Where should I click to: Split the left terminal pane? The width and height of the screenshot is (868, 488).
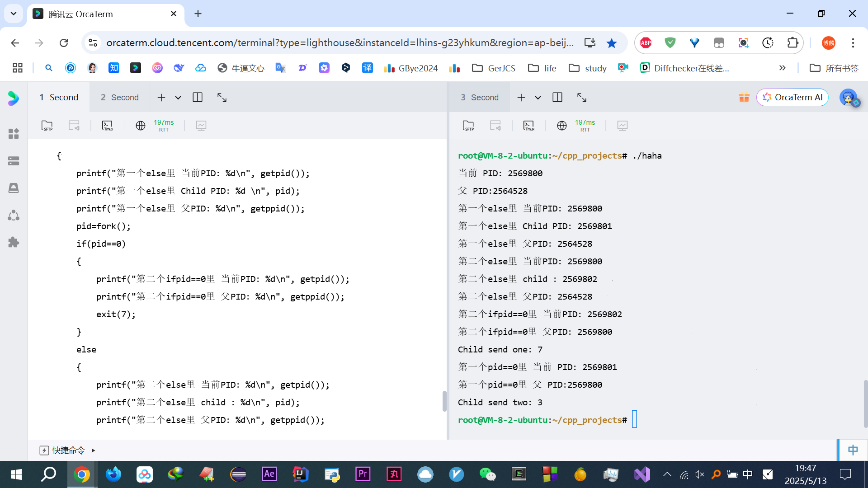point(198,98)
